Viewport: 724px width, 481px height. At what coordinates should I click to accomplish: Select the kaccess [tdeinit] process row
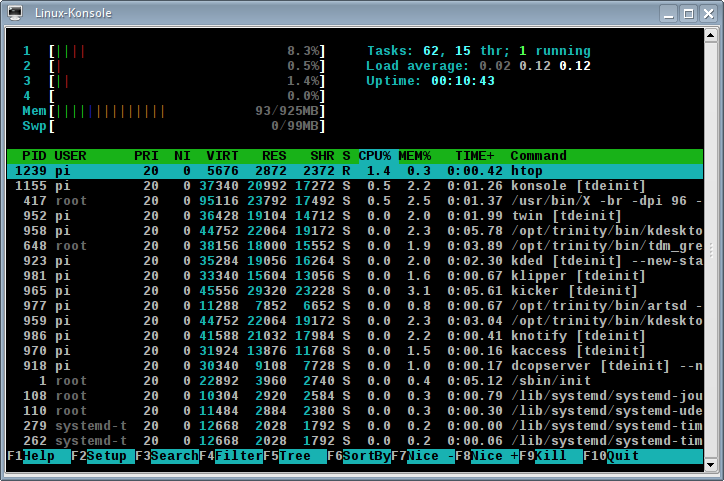355,351
